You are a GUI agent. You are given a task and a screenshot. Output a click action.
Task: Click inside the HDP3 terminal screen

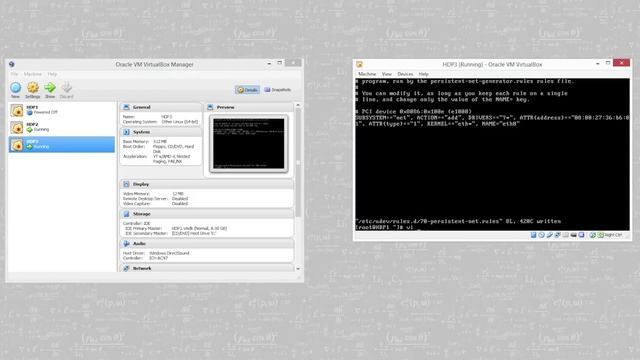[492, 154]
